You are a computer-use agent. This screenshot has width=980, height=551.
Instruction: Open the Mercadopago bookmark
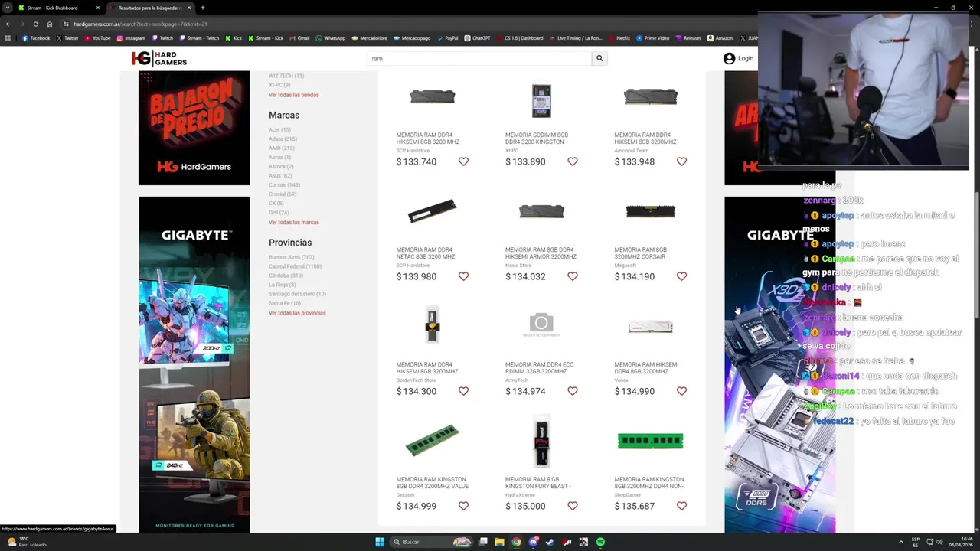click(412, 37)
